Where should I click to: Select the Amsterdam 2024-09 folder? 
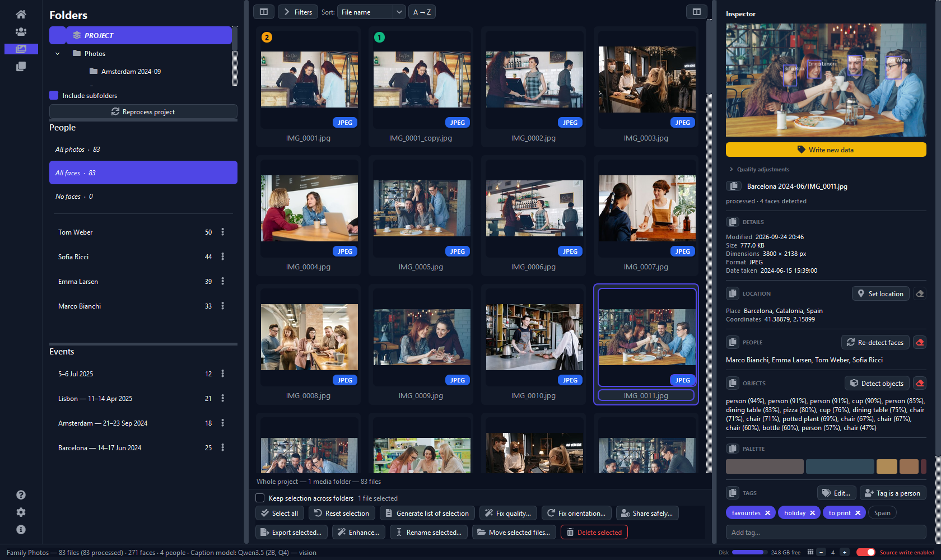[131, 72]
